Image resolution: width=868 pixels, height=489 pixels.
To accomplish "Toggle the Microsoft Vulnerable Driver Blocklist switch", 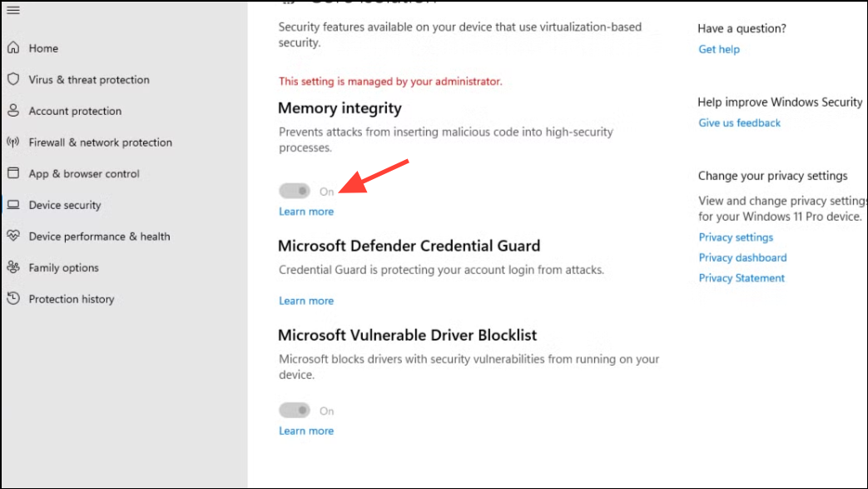I will (x=295, y=410).
